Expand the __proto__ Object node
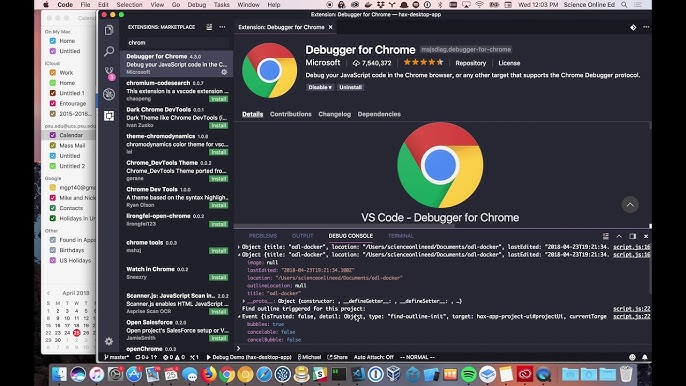The image size is (686, 386). tap(244, 301)
